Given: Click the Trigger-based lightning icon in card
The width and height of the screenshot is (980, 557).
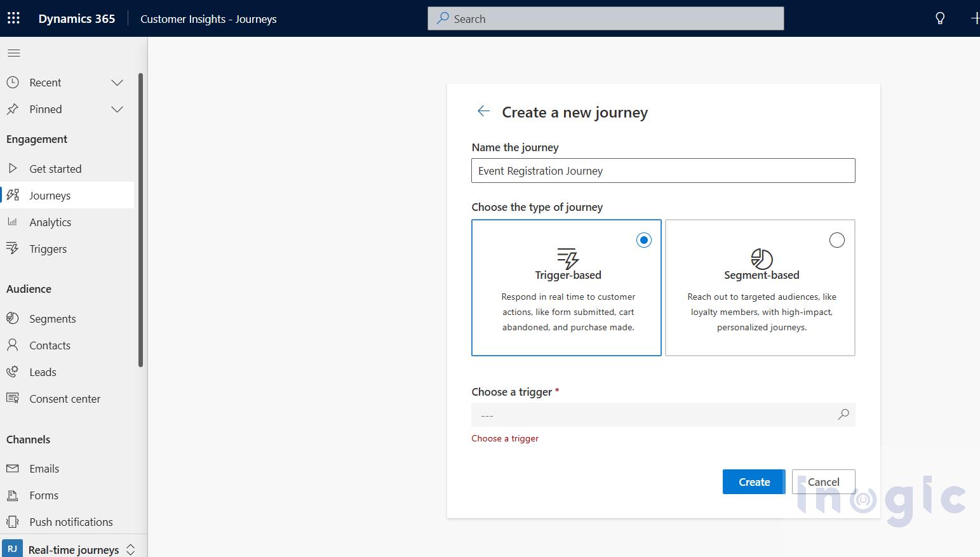Looking at the screenshot, I should [x=568, y=258].
